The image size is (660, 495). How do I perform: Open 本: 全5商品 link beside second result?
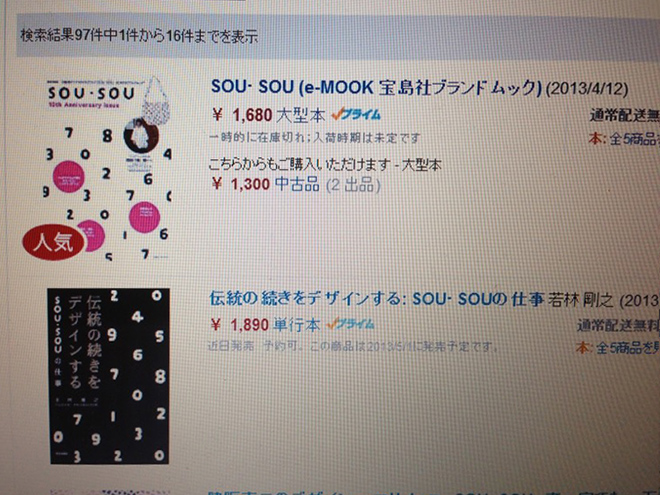coord(618,348)
